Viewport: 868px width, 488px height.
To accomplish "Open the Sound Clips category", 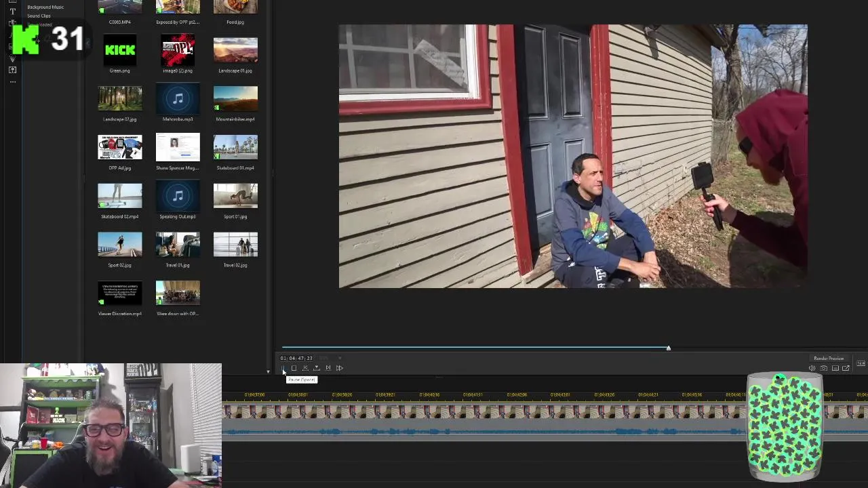I will click(x=39, y=16).
